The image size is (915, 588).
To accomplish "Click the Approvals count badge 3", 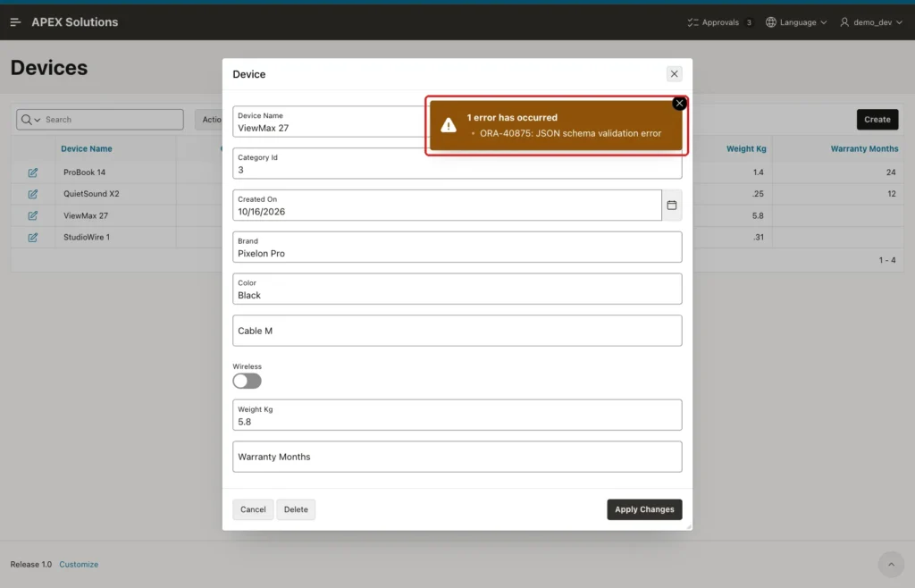I will pyautogui.click(x=749, y=22).
